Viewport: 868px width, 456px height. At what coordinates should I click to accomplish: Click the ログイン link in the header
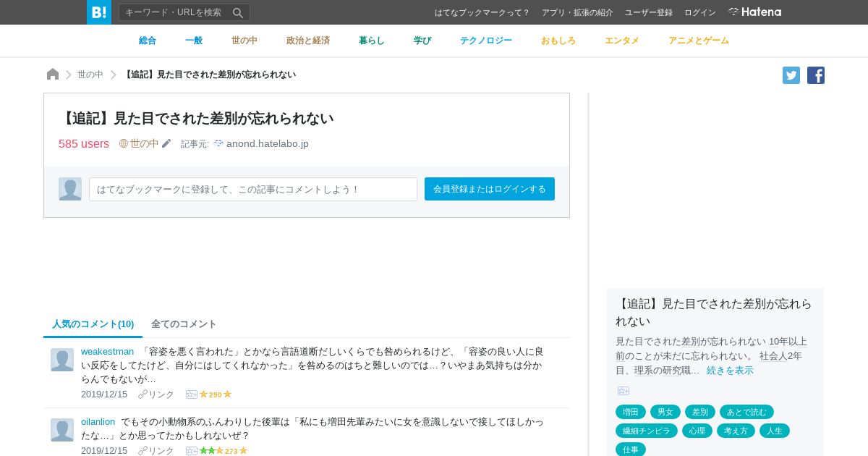[700, 12]
